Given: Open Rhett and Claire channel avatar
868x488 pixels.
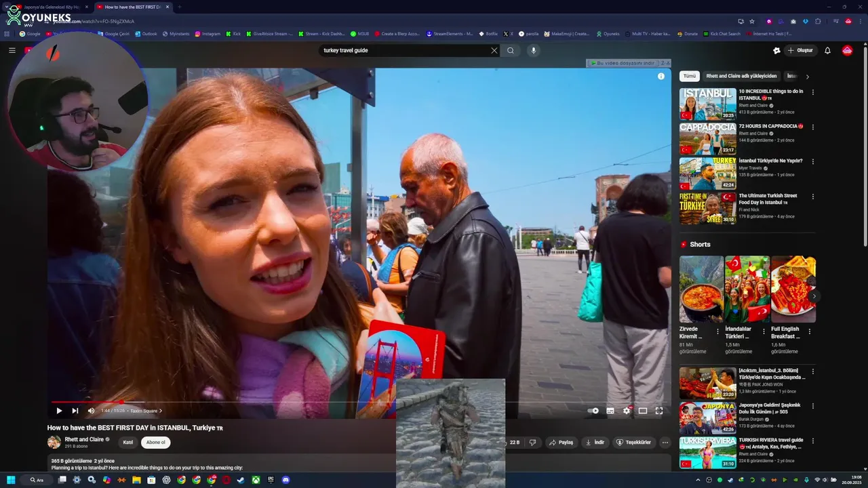Looking at the screenshot, I should tap(54, 442).
